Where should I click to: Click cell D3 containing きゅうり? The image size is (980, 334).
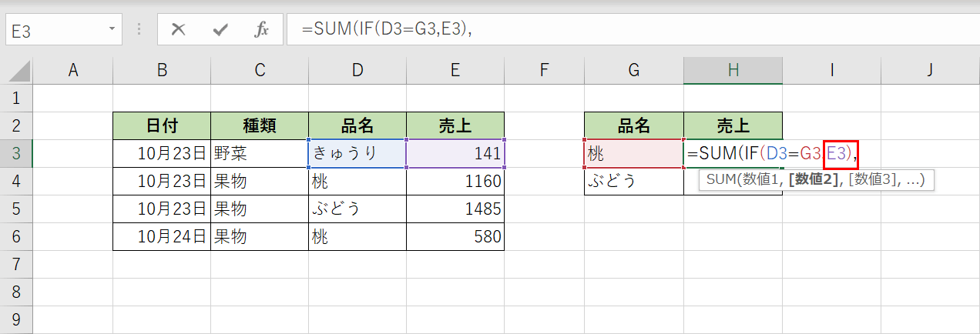357,153
